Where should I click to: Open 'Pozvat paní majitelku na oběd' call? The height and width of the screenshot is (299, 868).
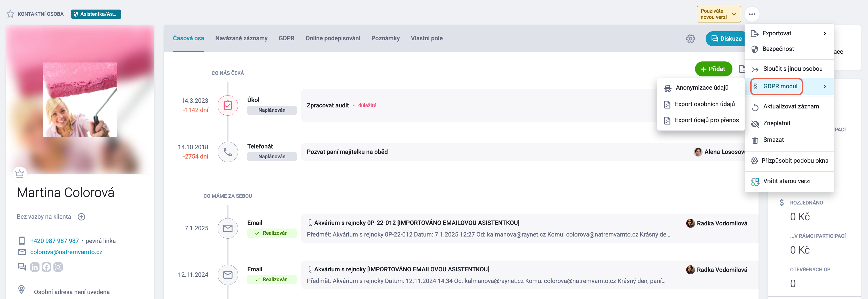pos(347,152)
